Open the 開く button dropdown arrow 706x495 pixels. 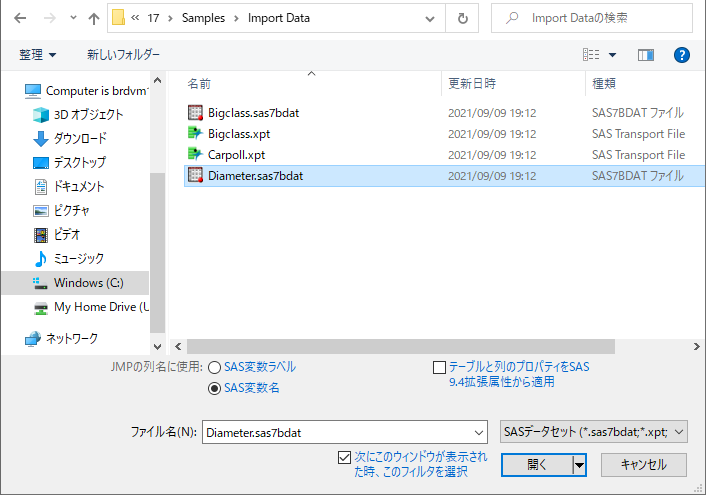point(579,465)
